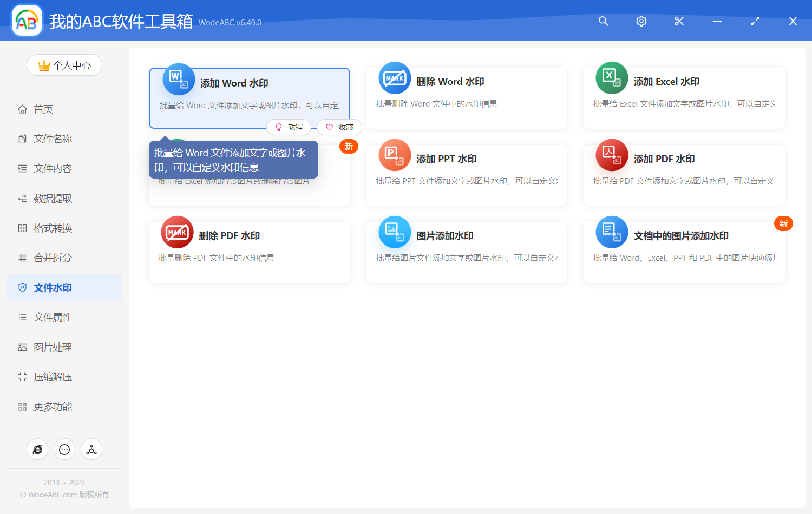This screenshot has width=812, height=514.
Task: Open the 个人中心 personal center
Action: (x=64, y=65)
